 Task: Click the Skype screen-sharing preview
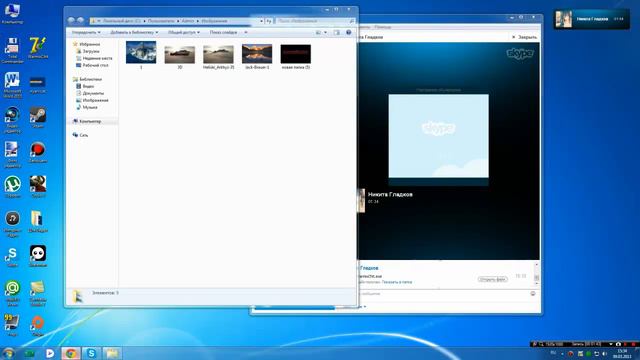pos(438,136)
